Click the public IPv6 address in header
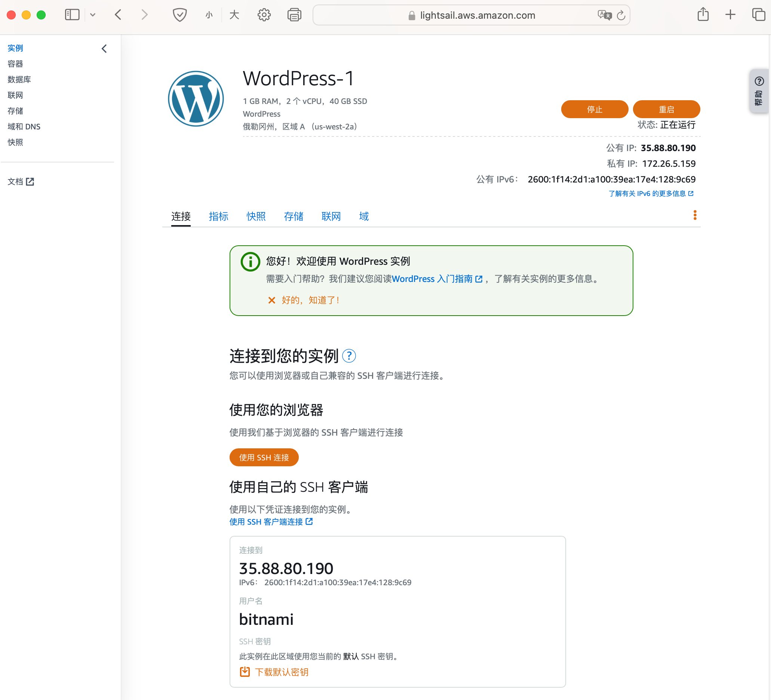 [x=611, y=179]
